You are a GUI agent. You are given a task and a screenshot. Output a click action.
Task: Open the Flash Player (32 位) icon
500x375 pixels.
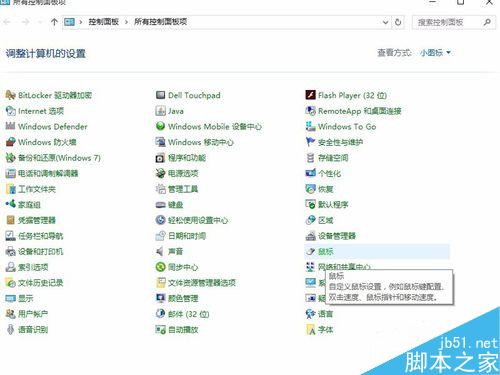coord(310,95)
